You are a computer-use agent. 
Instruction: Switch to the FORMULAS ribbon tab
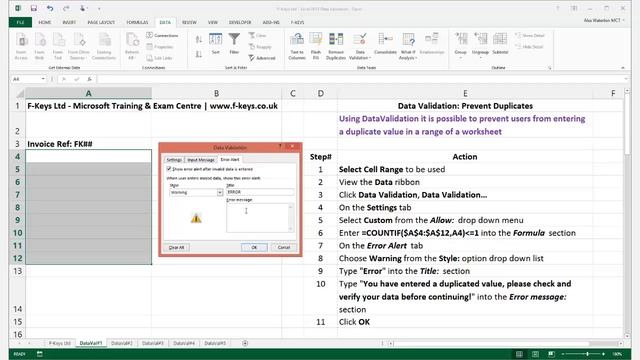[x=137, y=22]
